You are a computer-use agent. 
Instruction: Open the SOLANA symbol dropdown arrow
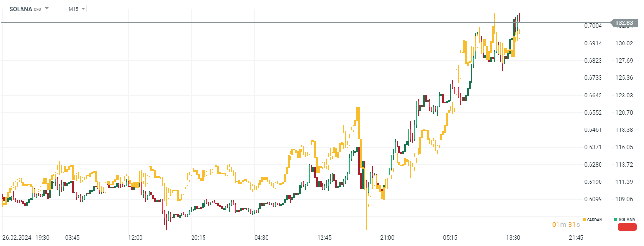pyautogui.click(x=47, y=9)
